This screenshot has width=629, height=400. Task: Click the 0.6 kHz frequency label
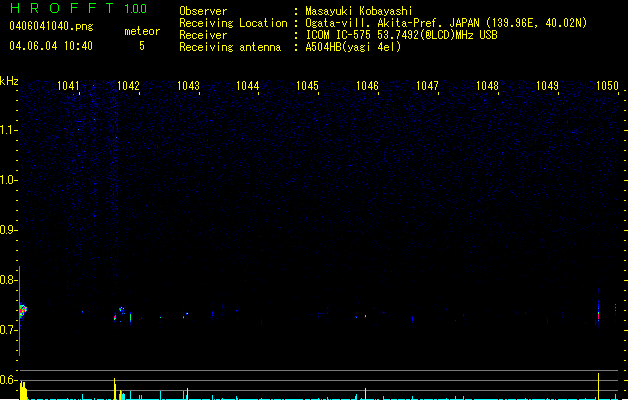click(8, 380)
